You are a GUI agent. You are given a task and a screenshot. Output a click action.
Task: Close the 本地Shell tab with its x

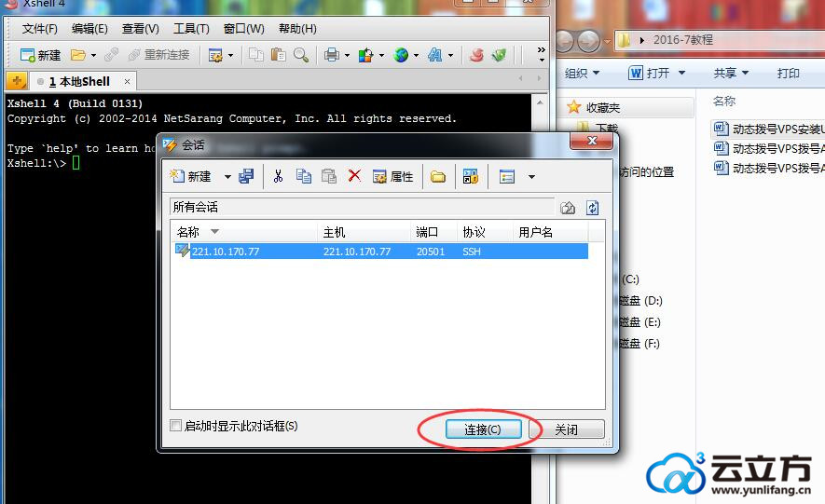tap(127, 81)
